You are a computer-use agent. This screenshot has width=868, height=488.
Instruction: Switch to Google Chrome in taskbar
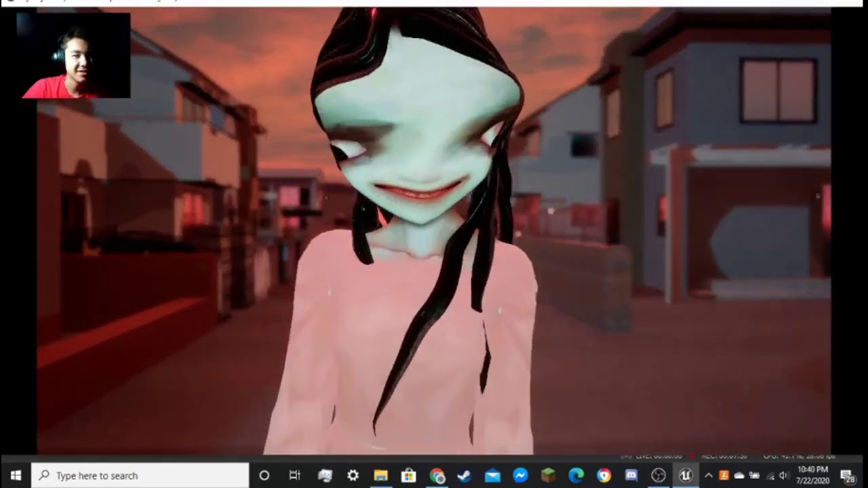click(437, 476)
